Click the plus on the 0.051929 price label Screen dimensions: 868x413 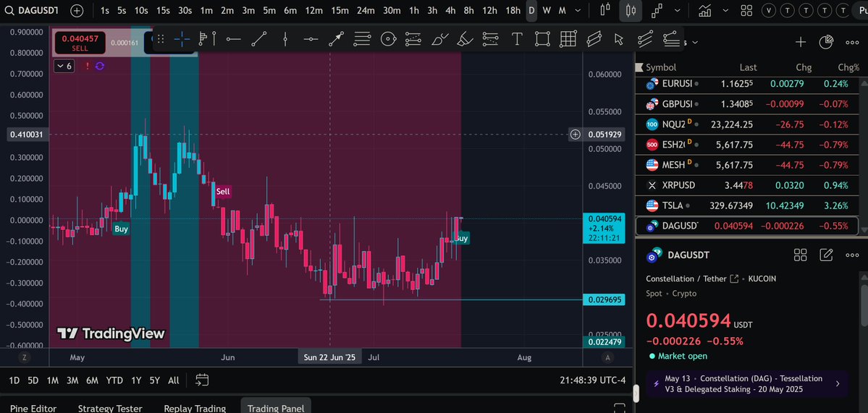tap(575, 135)
